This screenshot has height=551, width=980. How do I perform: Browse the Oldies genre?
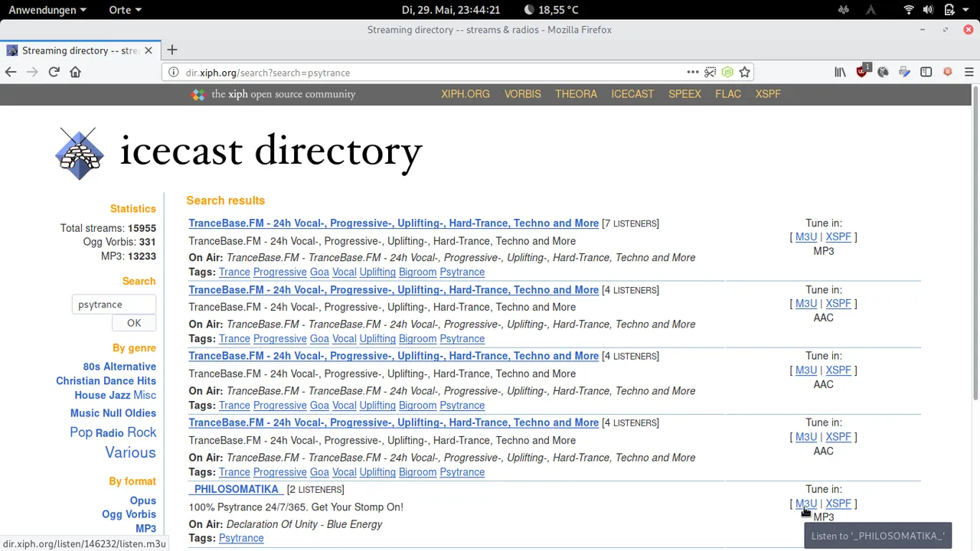point(140,413)
